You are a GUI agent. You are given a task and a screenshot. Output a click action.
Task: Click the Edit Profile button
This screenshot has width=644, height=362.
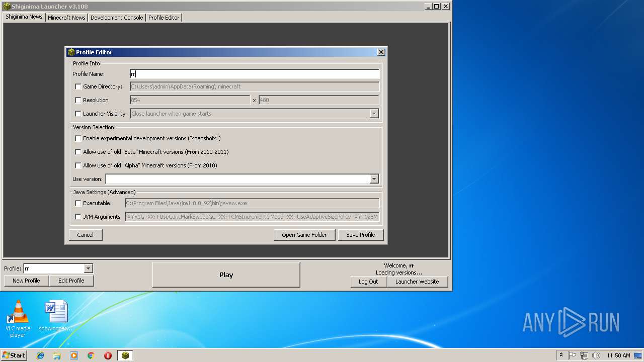[71, 281]
